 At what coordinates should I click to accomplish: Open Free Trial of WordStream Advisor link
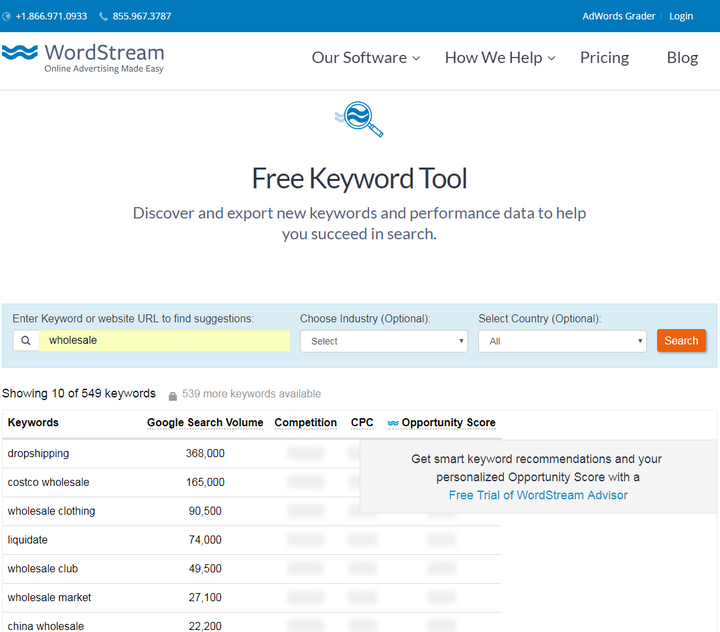click(538, 495)
